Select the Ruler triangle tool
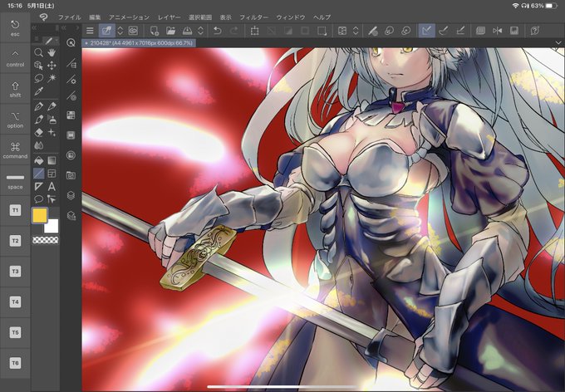 (x=38, y=186)
